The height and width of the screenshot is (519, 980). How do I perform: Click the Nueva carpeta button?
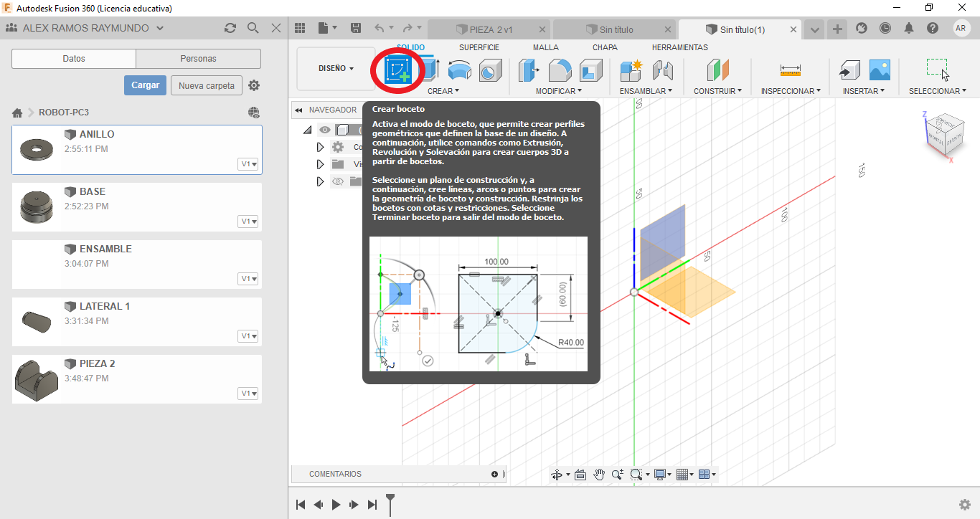(207, 85)
